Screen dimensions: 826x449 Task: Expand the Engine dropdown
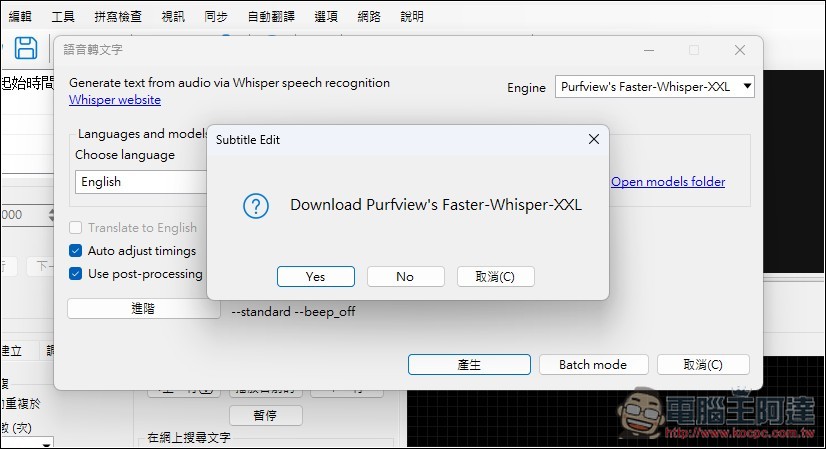[655, 87]
